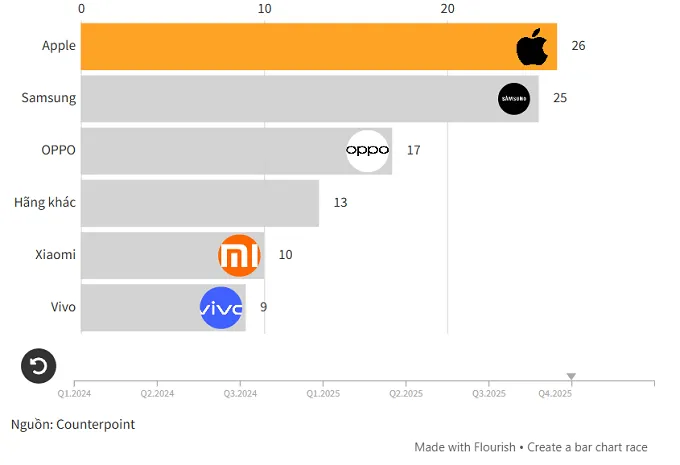680x465 pixels.
Task: Click the replay button
Action: 39,366
